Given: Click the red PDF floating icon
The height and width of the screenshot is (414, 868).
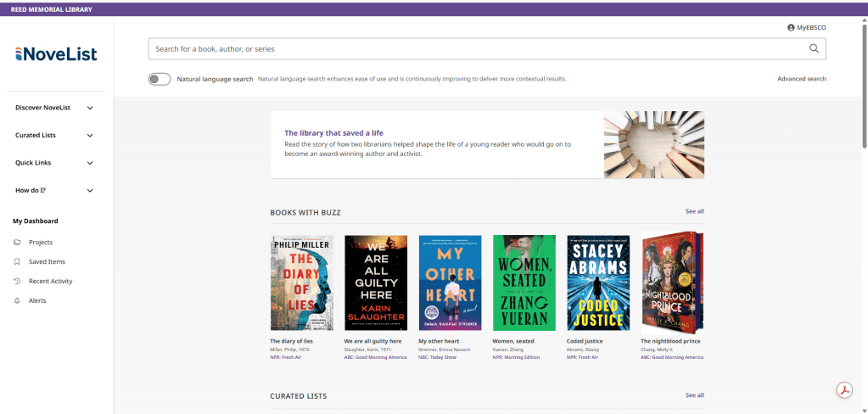Looking at the screenshot, I should coord(843,390).
